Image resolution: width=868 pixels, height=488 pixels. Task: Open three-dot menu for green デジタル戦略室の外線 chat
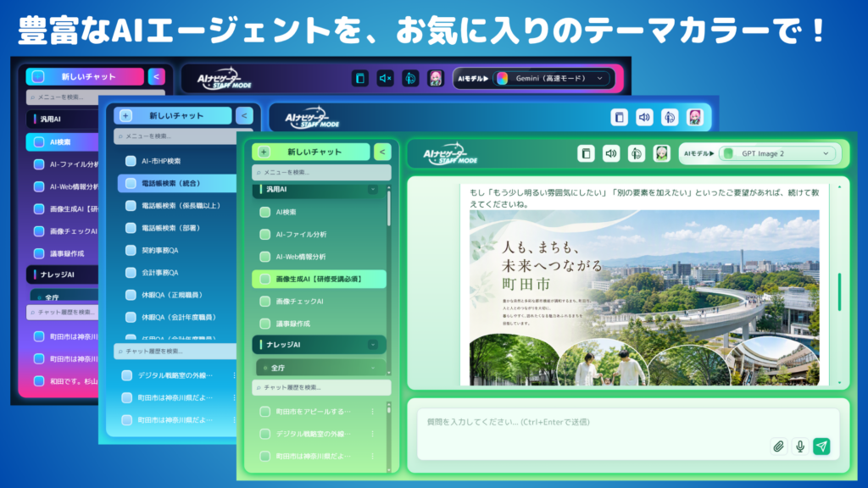point(373,434)
